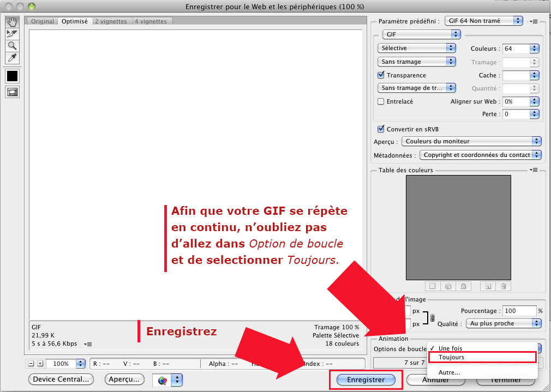Toggle slices visibility icon

tap(12, 92)
